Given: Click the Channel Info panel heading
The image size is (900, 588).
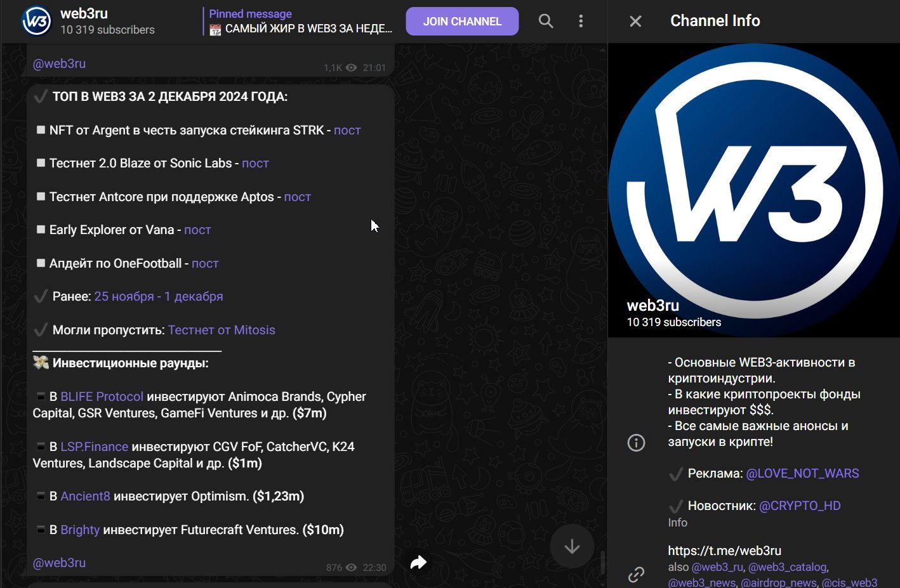Looking at the screenshot, I should [715, 21].
